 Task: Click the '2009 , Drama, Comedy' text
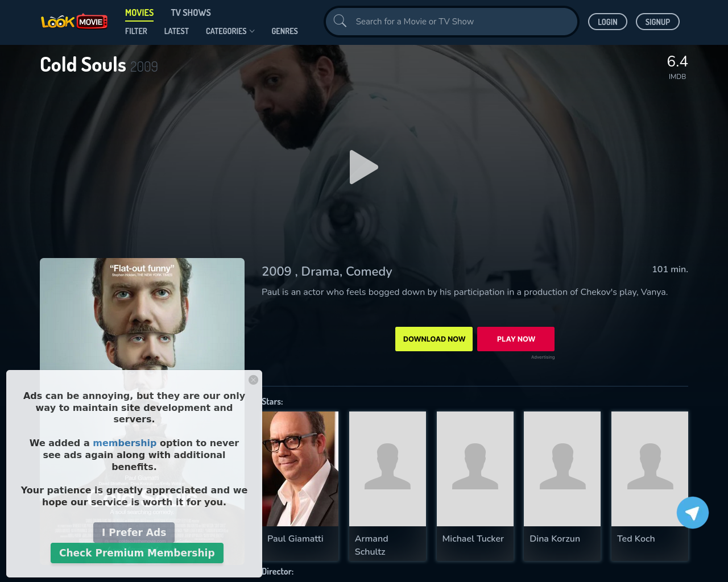(x=327, y=272)
